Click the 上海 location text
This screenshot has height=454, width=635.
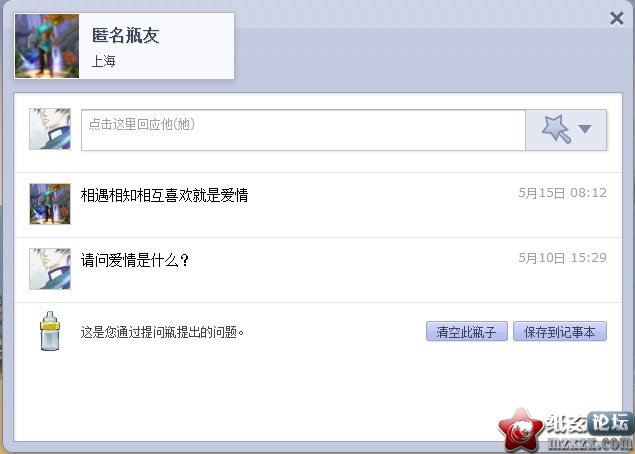tap(104, 61)
